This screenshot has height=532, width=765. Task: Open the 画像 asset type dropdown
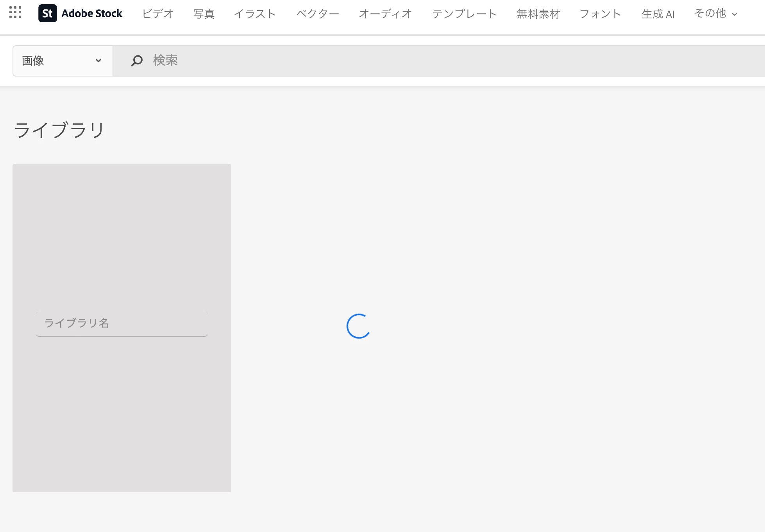click(63, 61)
